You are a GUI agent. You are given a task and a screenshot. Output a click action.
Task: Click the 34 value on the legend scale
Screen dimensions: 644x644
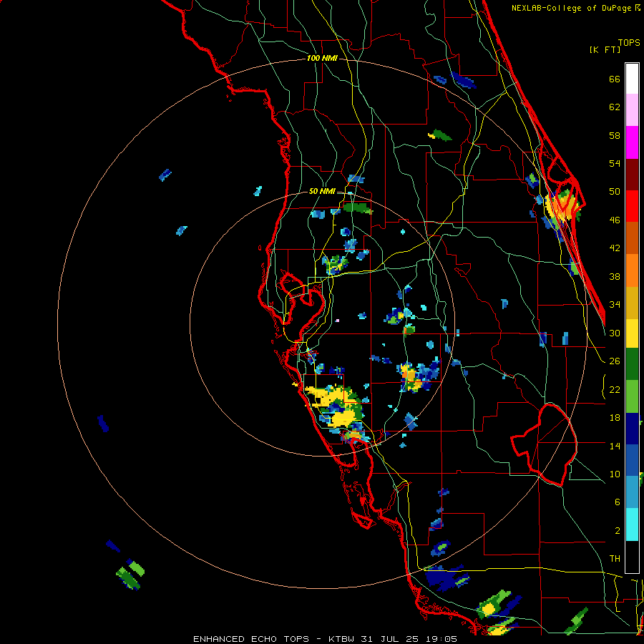615,304
